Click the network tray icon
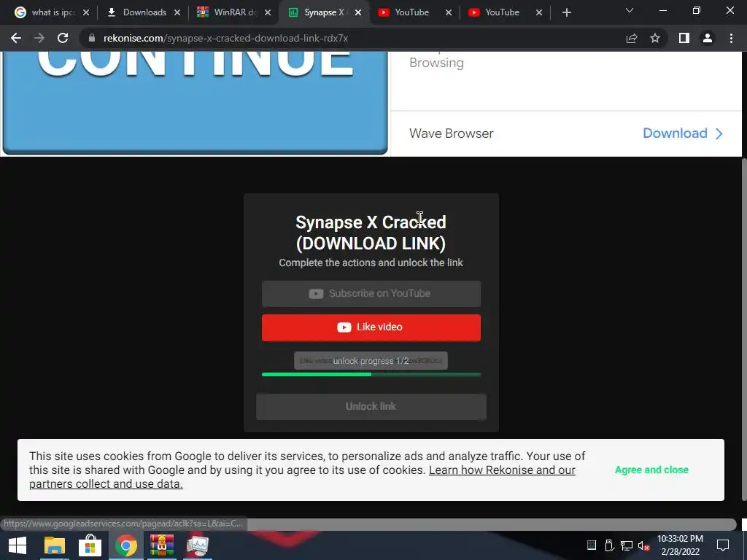 627,545
